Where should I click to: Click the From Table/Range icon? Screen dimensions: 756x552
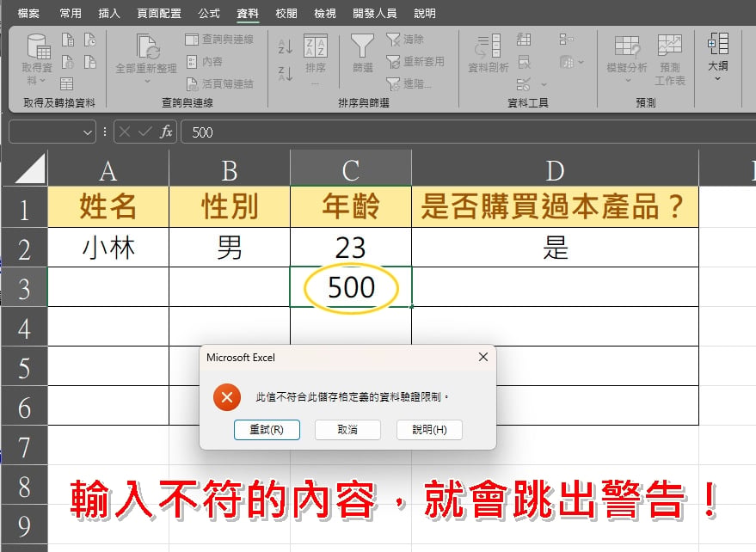[66, 84]
